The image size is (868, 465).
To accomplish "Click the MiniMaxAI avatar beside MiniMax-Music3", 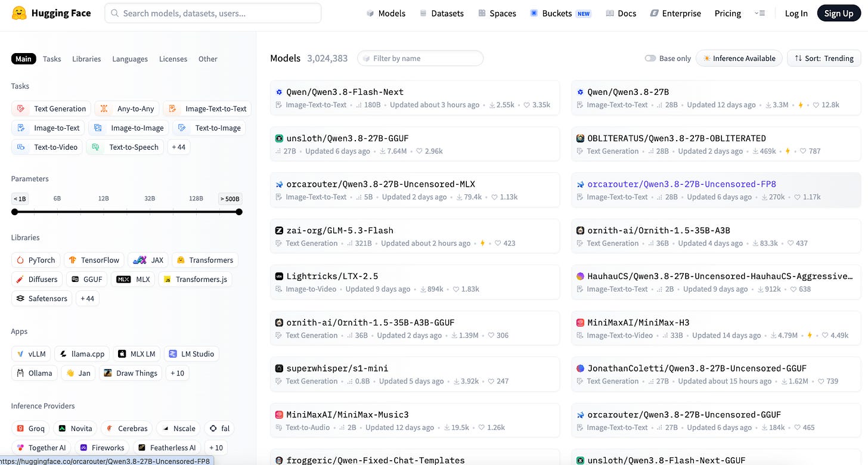I will click(x=279, y=414).
